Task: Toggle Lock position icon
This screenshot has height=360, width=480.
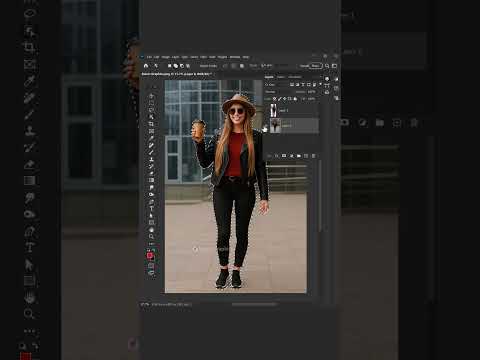Action: (284, 99)
